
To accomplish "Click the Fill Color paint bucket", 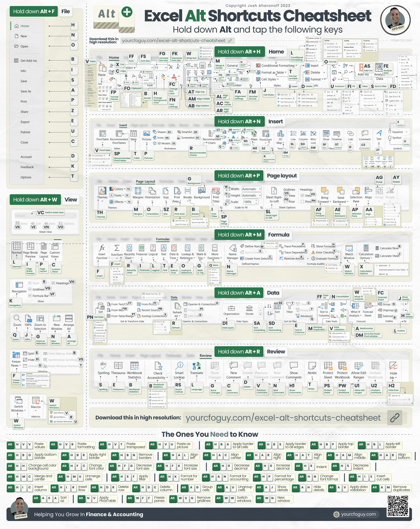I will (163, 76).
